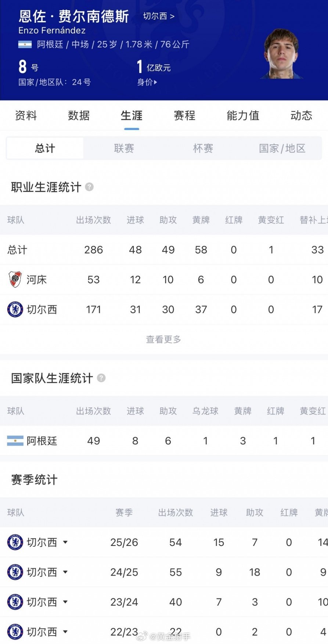328x644 pixels.
Task: Open the 切尔西 team link in header
Action: point(159,16)
